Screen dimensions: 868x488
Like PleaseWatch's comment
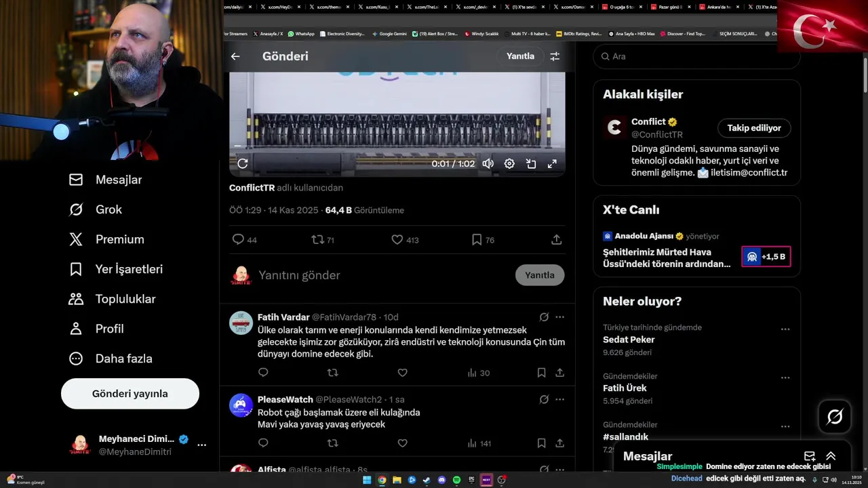tap(402, 443)
